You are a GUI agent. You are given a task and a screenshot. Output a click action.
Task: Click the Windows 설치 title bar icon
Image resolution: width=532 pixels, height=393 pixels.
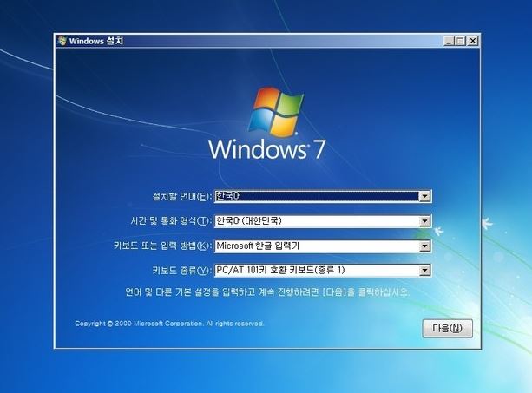(x=62, y=41)
